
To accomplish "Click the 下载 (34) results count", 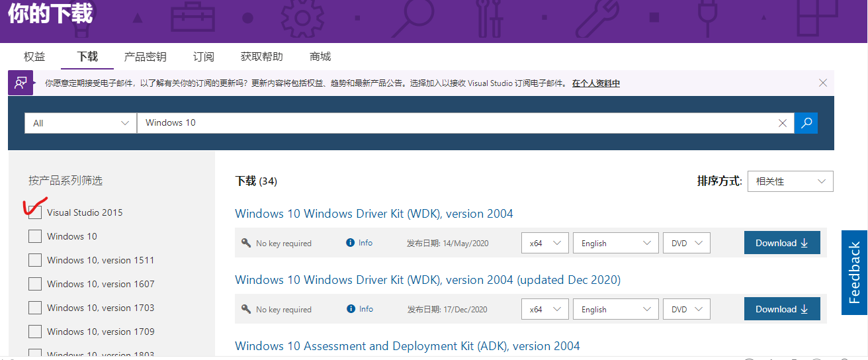I will coord(256,181).
